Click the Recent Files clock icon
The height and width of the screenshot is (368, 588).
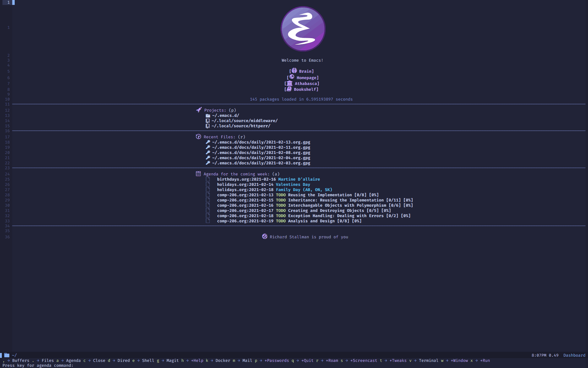pos(198,136)
